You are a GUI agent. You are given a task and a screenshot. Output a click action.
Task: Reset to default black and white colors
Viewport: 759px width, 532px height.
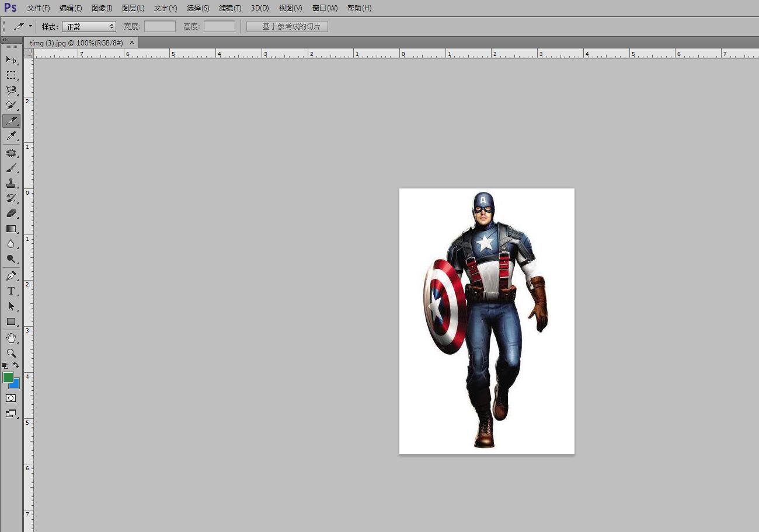[5, 365]
